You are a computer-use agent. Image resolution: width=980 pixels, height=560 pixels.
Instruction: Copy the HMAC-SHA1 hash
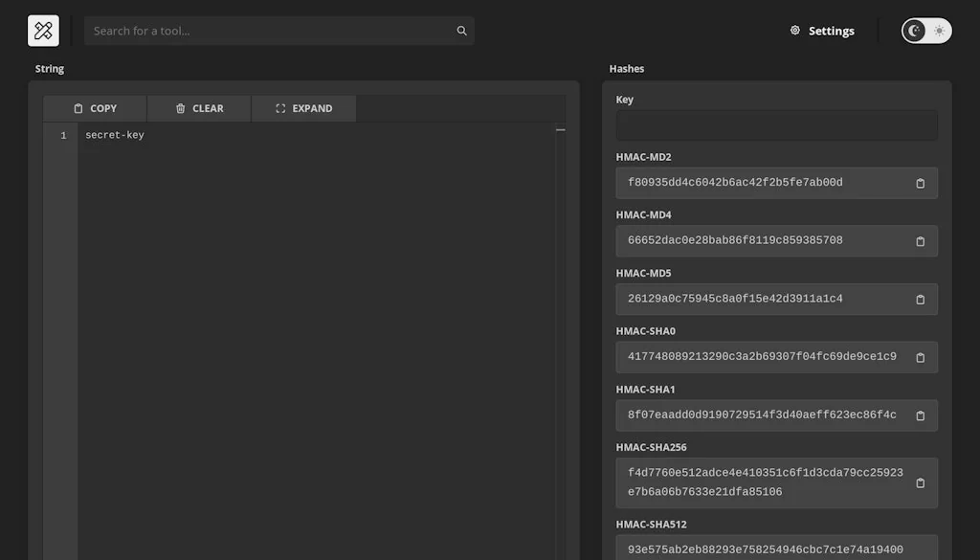click(x=920, y=415)
